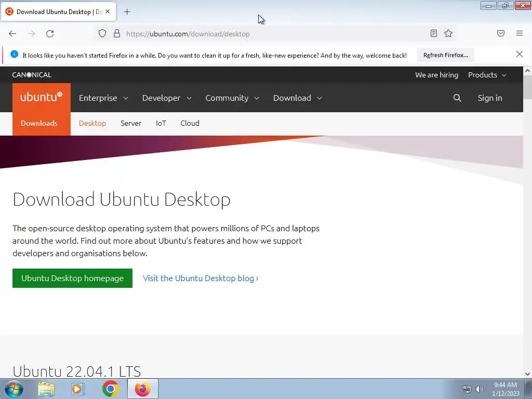532x399 pixels.
Task: Open the Firefox application menu
Action: click(520, 33)
